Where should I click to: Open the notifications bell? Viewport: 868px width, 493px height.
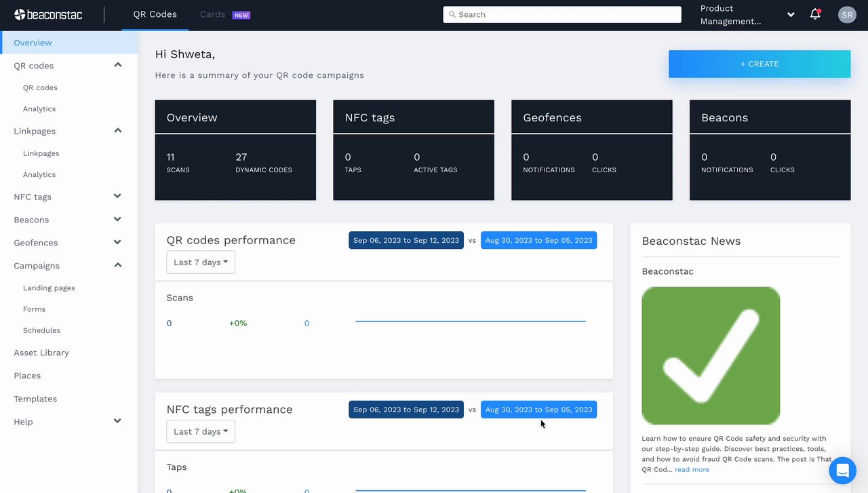[x=815, y=14]
